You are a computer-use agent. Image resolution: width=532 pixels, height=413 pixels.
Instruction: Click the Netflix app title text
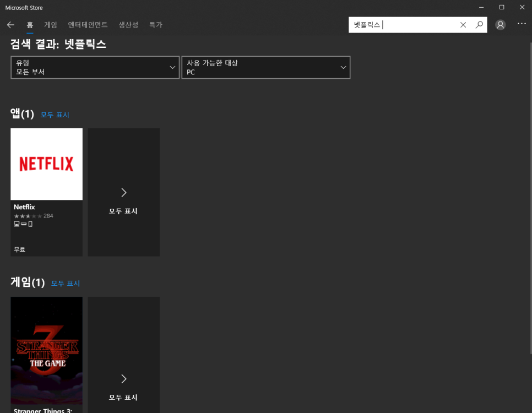(24, 207)
